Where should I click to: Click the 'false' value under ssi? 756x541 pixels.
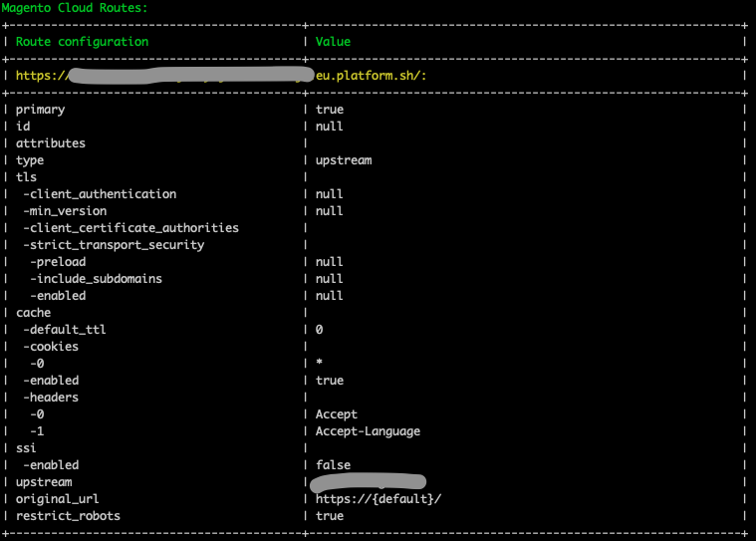click(x=333, y=465)
